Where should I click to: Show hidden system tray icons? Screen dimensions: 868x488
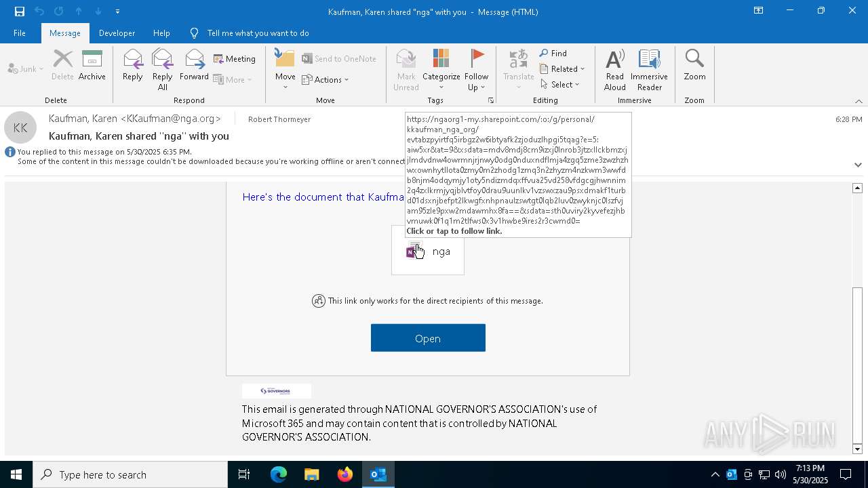pyautogui.click(x=715, y=474)
